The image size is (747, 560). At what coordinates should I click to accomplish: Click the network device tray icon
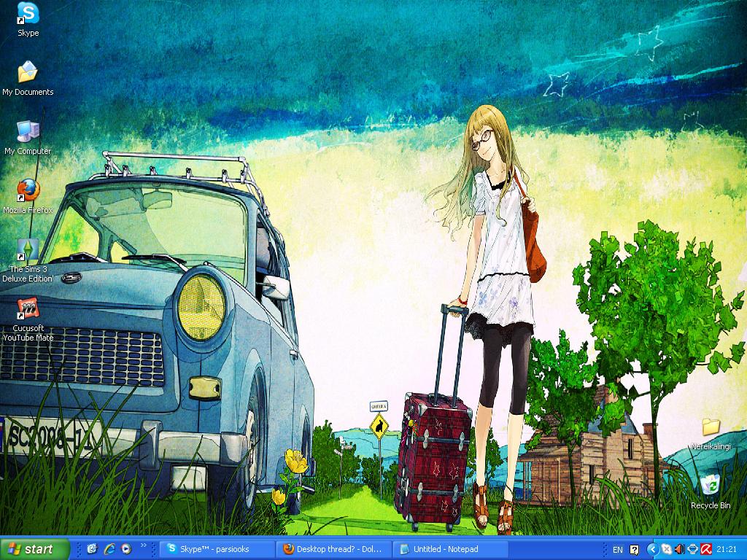click(x=693, y=550)
